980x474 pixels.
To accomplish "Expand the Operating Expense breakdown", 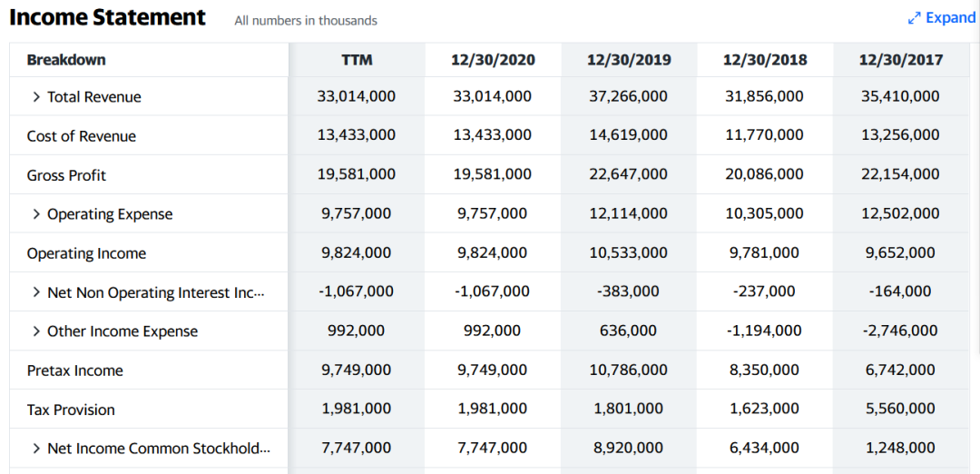I will pyautogui.click(x=36, y=214).
